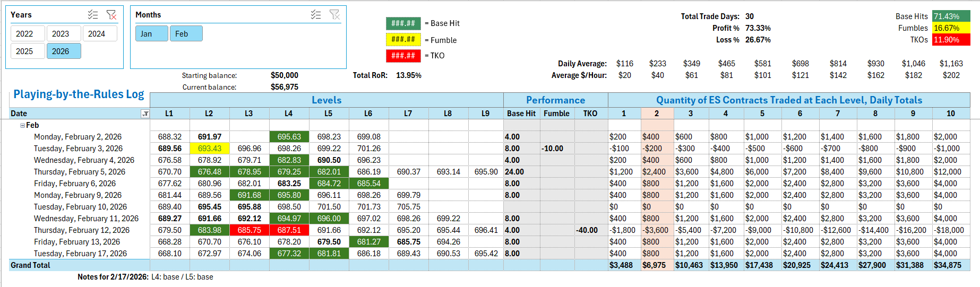
Task: Select the yellow Fumble legend cell
Action: 403,39
